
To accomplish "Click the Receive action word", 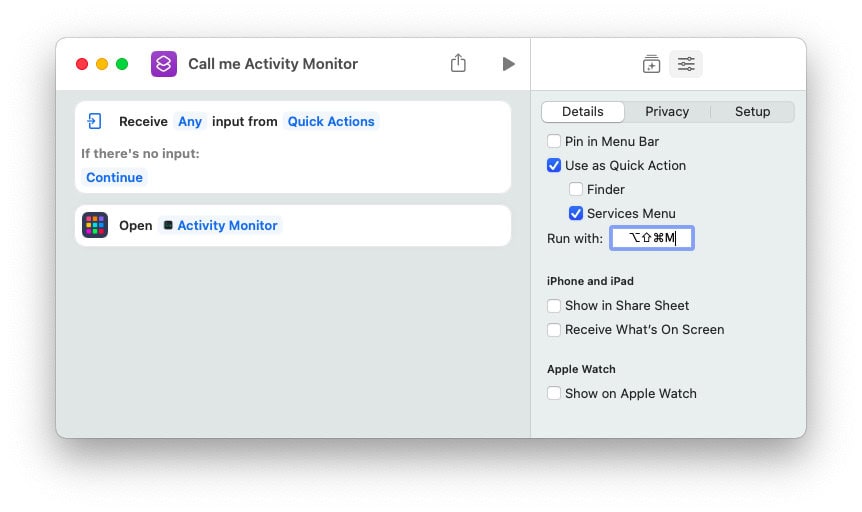I will (143, 122).
